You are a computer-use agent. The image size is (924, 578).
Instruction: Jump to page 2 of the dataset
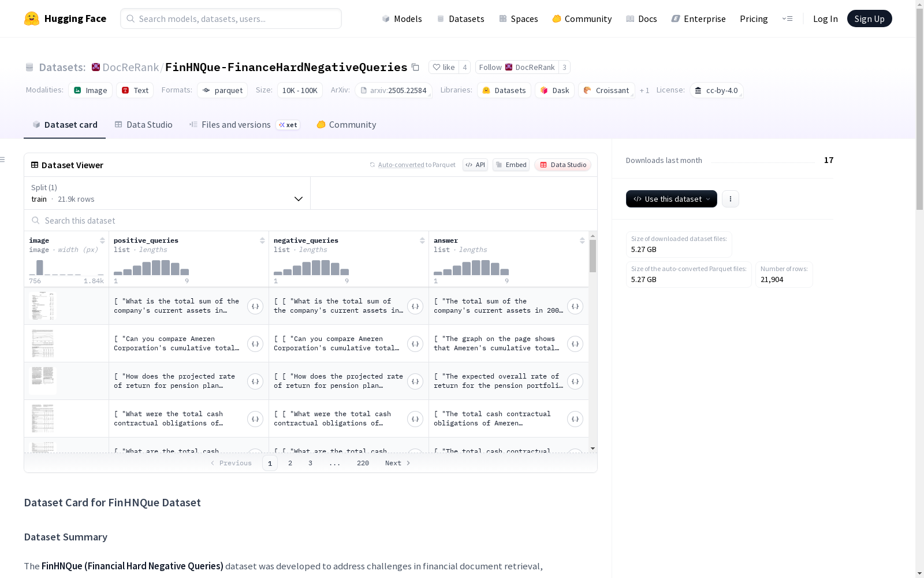click(290, 463)
